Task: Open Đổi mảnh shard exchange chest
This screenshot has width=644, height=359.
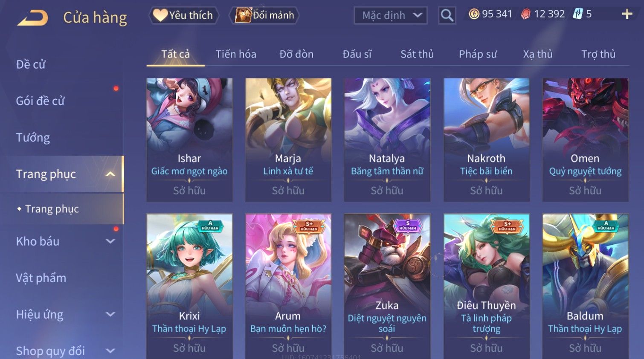Action: coord(264,15)
